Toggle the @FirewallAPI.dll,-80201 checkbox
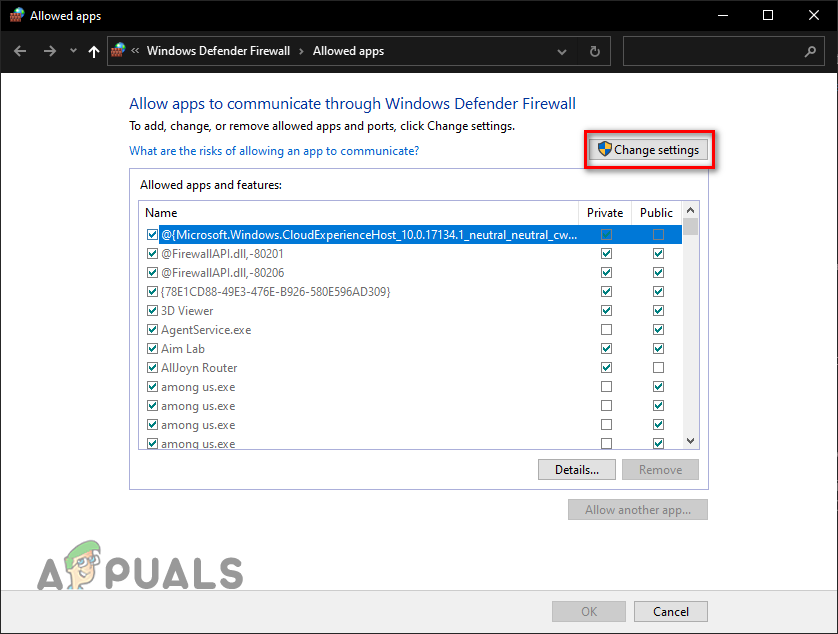The height and width of the screenshot is (634, 838). tap(152, 253)
